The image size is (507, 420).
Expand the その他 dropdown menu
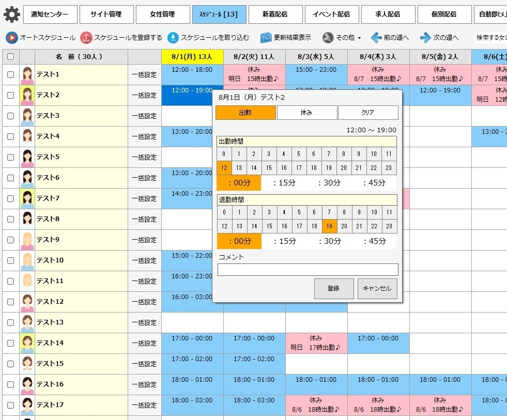coord(342,38)
